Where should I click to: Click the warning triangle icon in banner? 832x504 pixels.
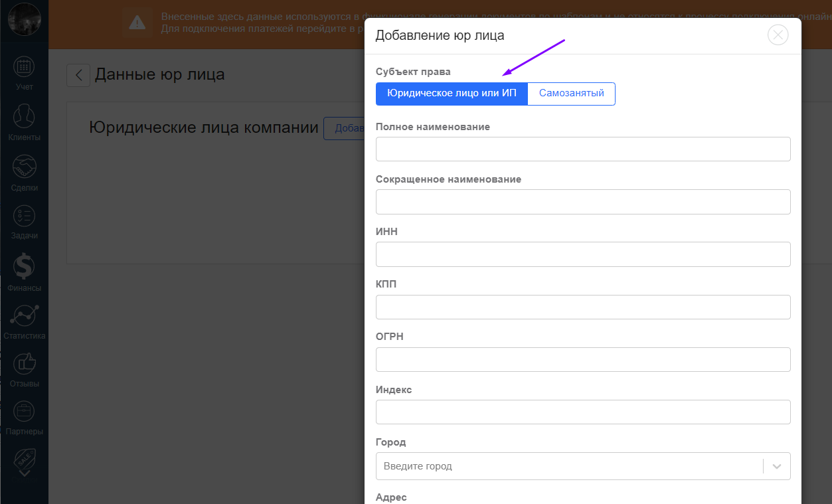click(x=137, y=23)
